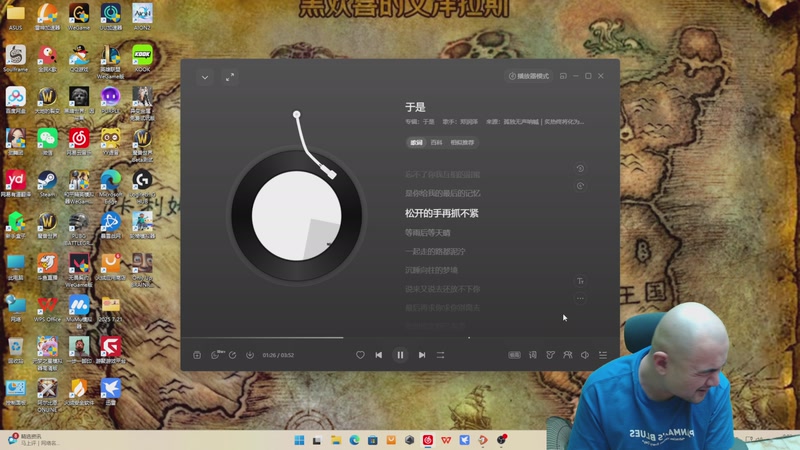Click the 迅雷 blue bird desktop icon
The image size is (800, 450).
(111, 392)
